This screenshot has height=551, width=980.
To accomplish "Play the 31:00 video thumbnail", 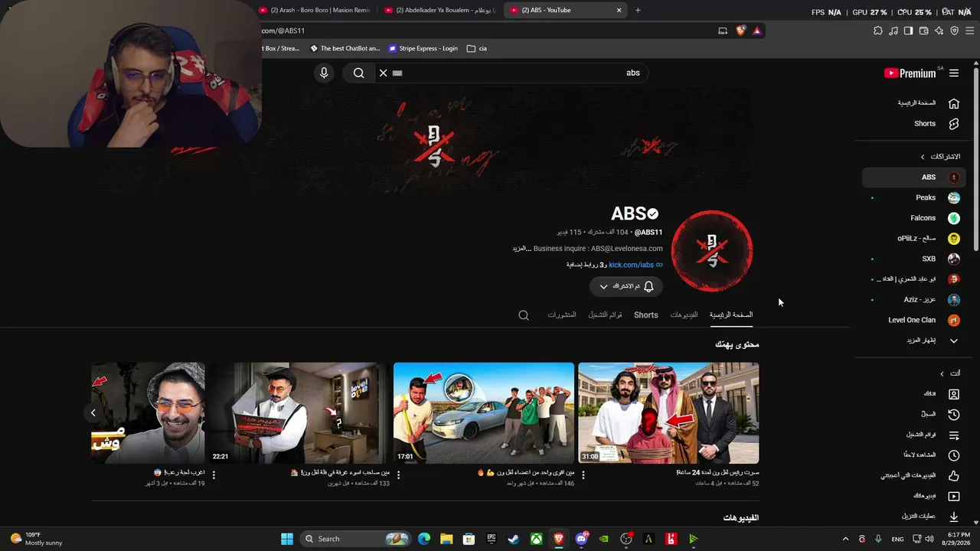I will (668, 413).
